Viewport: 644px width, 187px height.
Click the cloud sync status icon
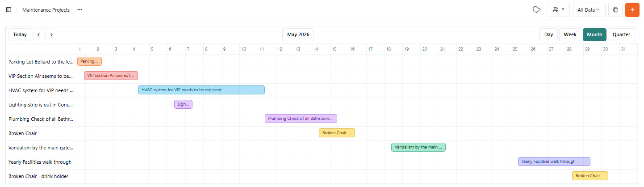537,10
